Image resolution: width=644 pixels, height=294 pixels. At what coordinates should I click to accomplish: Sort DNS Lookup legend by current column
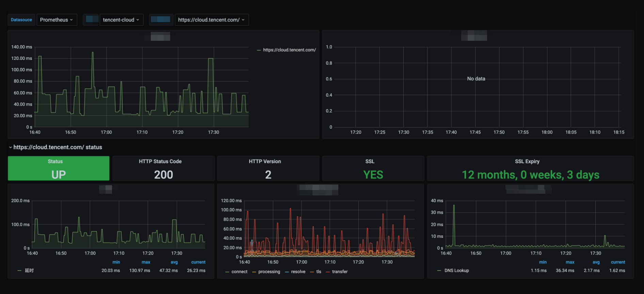tap(618, 262)
